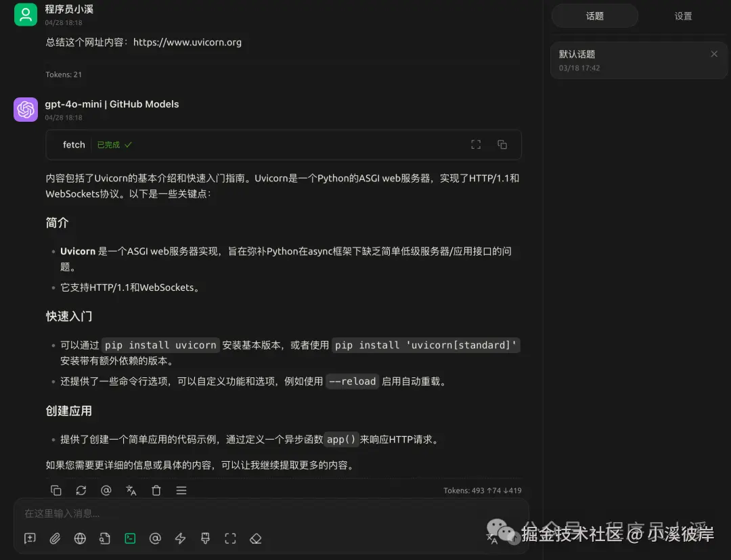
Task: Click the 'Tokens: 21' label
Action: click(x=64, y=74)
